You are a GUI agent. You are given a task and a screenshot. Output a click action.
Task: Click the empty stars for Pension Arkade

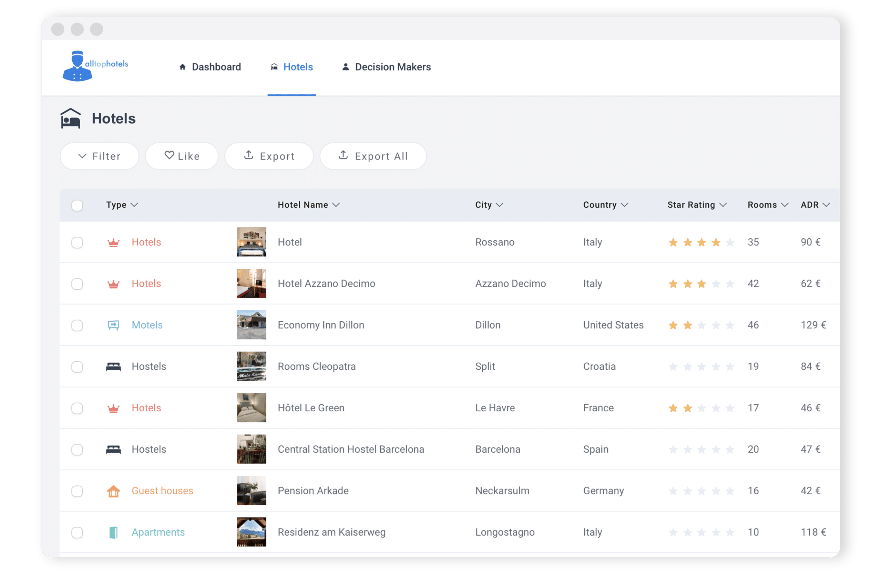tap(701, 491)
